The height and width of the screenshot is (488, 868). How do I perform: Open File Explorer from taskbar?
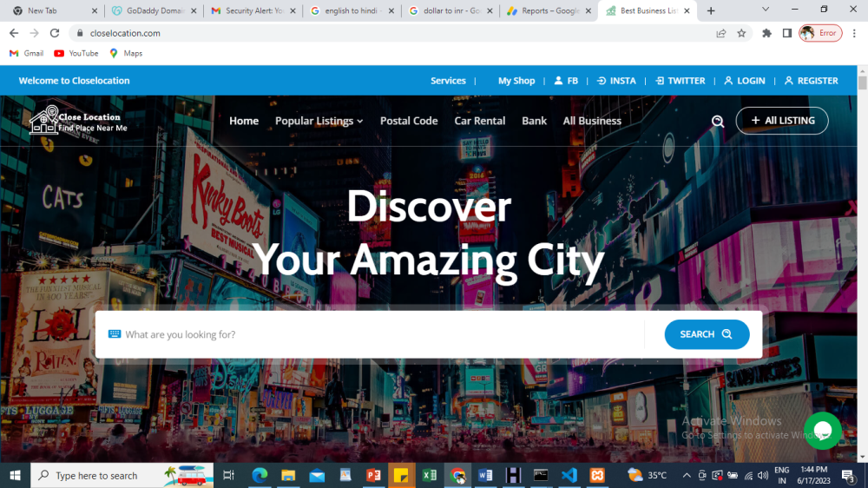288,475
